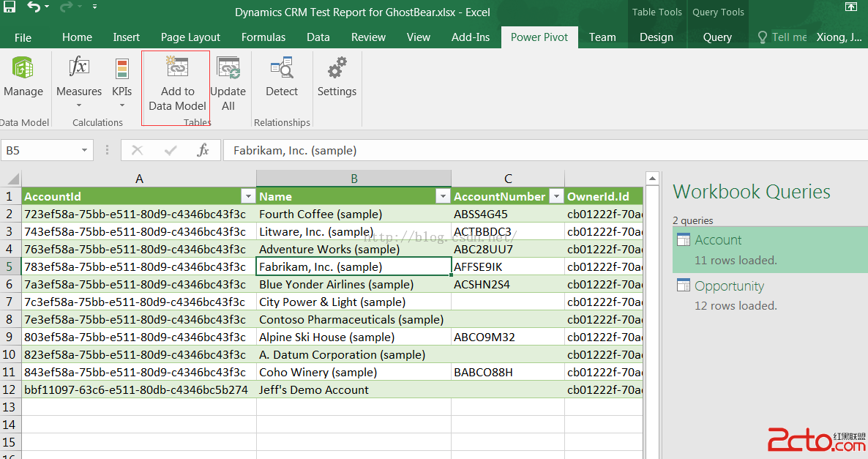The image size is (868, 459).
Task: Click Detect relationships
Action: click(x=282, y=78)
